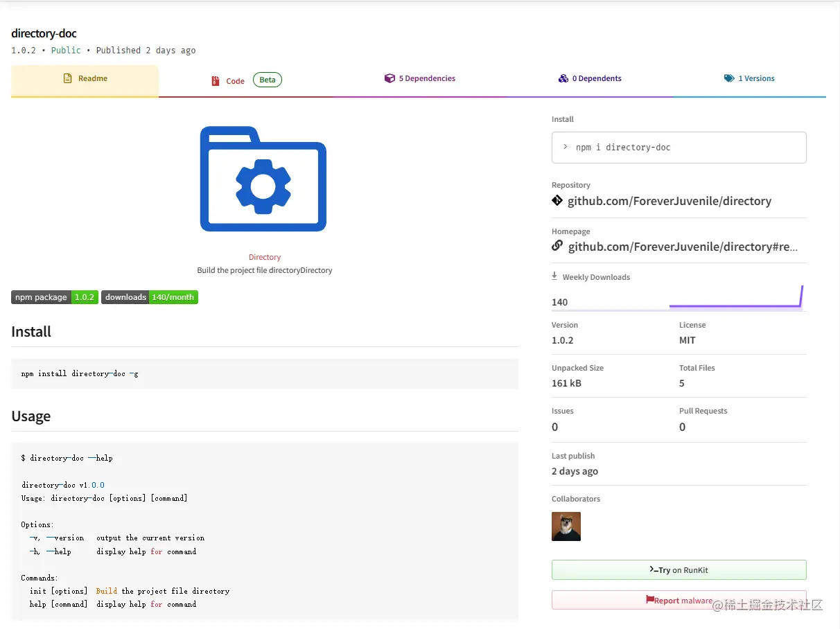Select the Total Files value 5
The width and height of the screenshot is (840, 629).
point(682,383)
